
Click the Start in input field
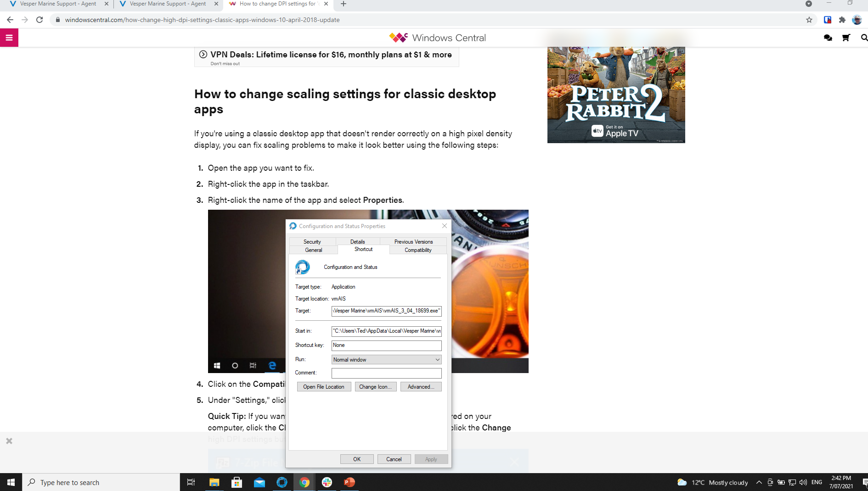pos(386,331)
